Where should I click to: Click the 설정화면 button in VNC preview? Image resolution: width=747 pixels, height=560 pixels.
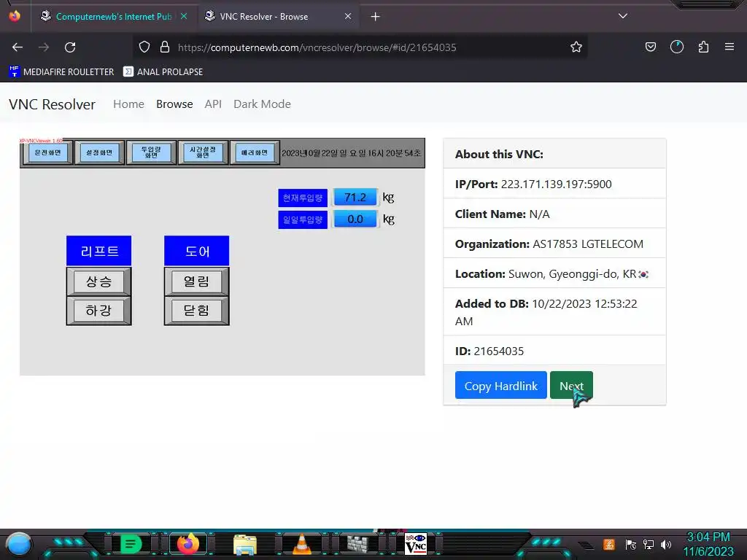pyautogui.click(x=99, y=152)
